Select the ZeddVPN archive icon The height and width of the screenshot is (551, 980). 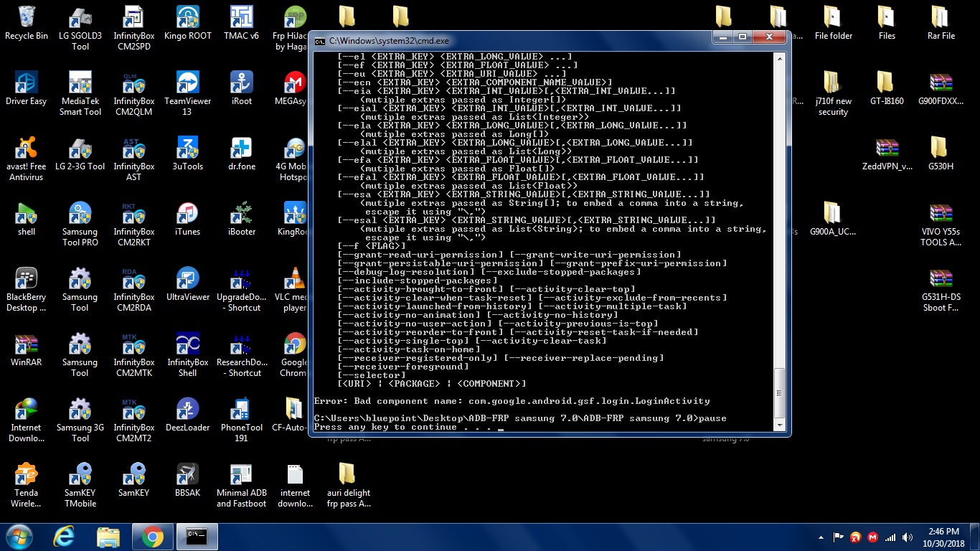(x=887, y=154)
